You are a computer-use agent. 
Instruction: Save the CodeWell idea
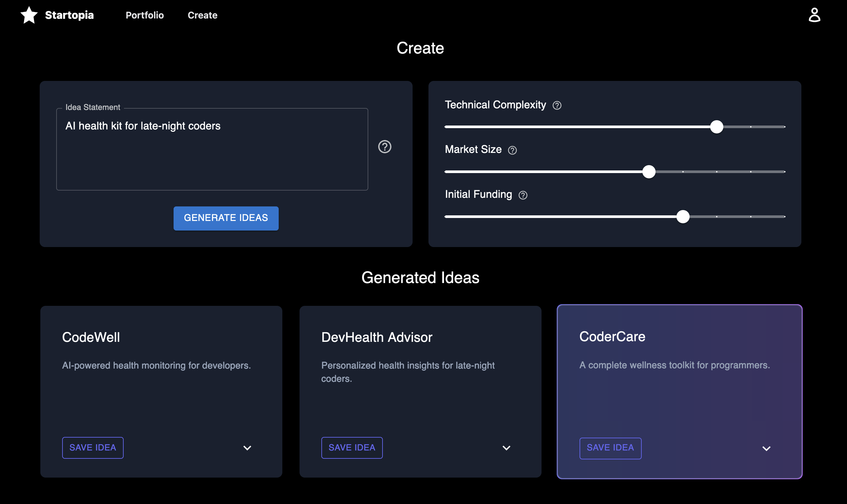pos(93,448)
